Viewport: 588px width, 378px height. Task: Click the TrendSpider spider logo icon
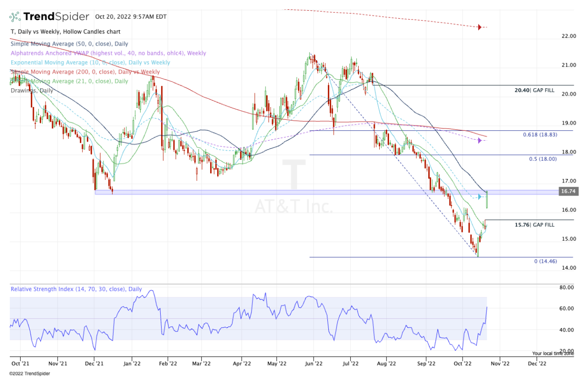[x=15, y=16]
